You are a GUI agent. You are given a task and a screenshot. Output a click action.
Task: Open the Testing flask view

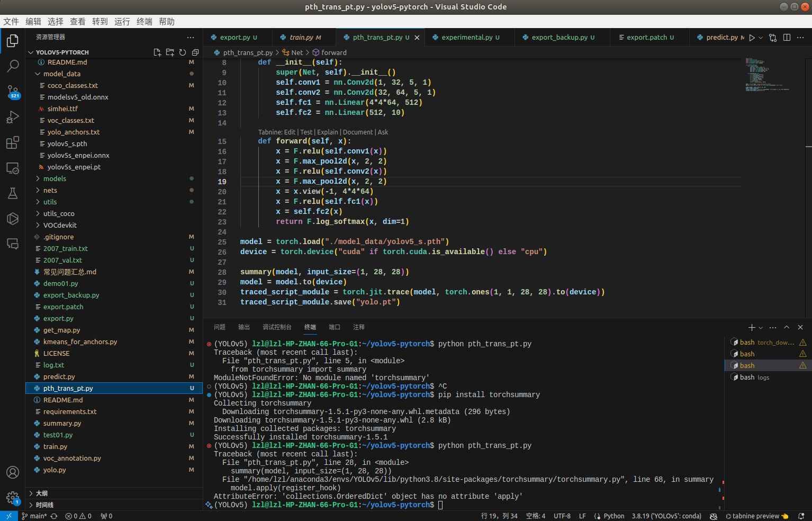click(x=13, y=193)
